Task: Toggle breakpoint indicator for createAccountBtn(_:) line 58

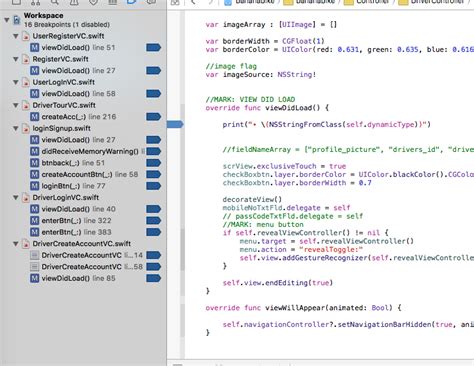Action: [154, 174]
